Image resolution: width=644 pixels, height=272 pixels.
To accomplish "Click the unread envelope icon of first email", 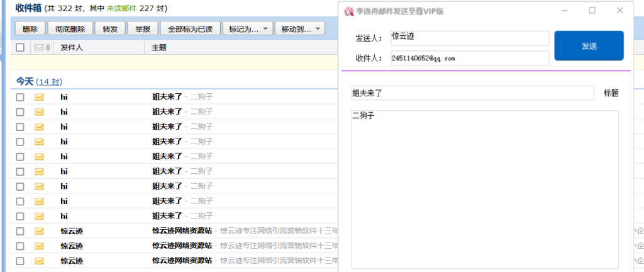I will click(39, 97).
